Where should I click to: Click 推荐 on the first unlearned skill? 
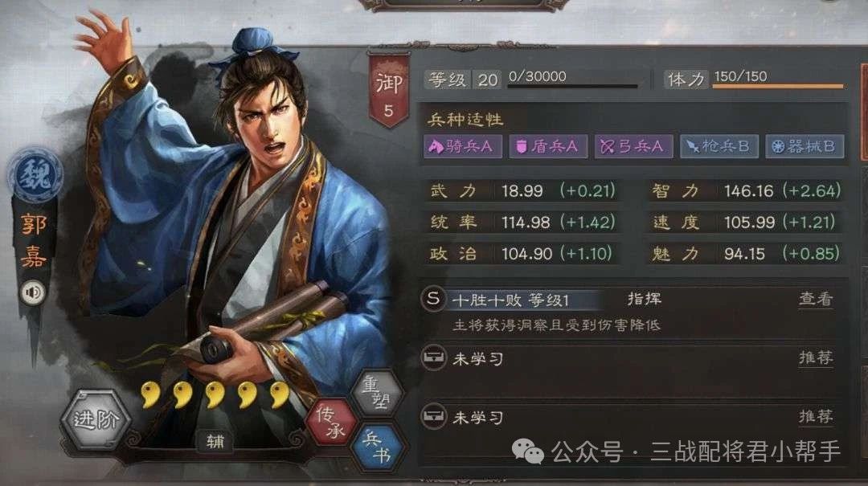(x=816, y=357)
